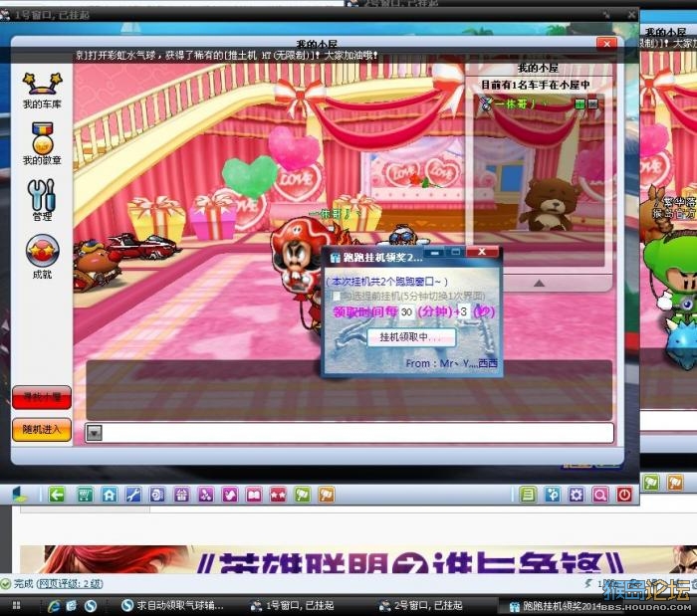Image resolution: width=697 pixels, height=616 pixels.
Task: Click orange speech-bubble icon in window 1 toolbar
Action: tap(327, 495)
